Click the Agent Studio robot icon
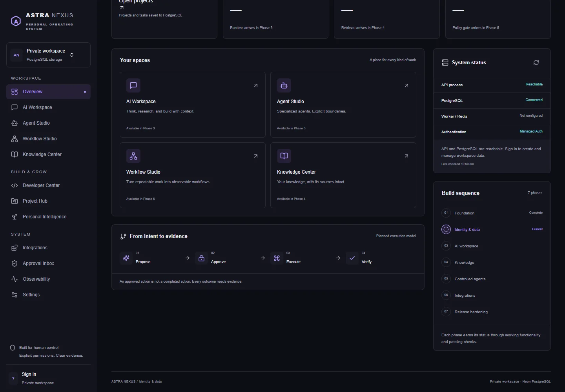This screenshot has height=392, width=565. (x=284, y=85)
